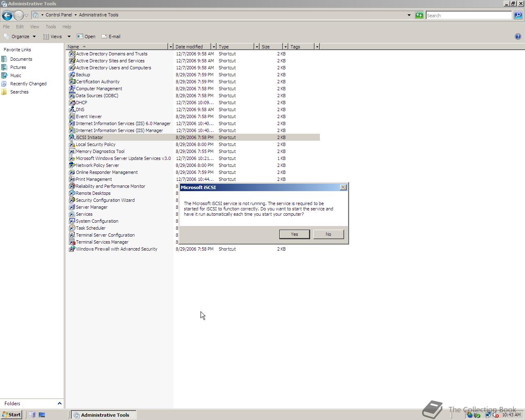Select Internet Information Services (IIS) 6.0 Manager
Viewport: 525px width, 420px height.
pos(123,123)
